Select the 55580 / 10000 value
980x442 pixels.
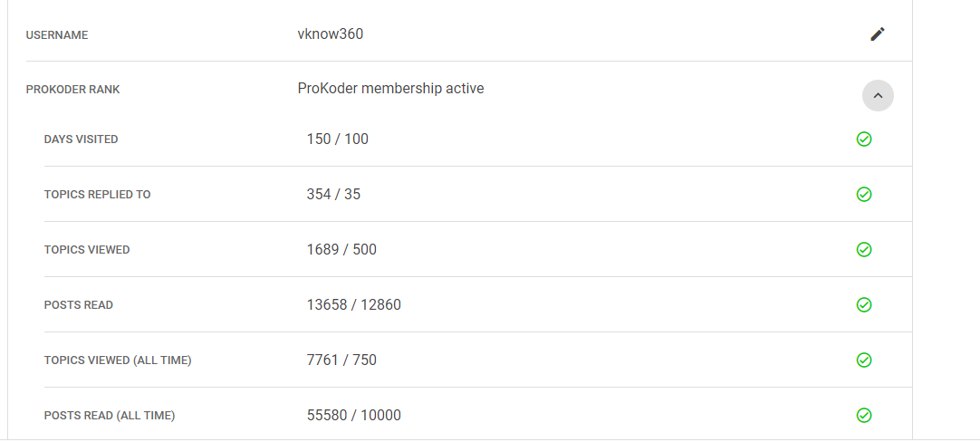click(x=354, y=415)
